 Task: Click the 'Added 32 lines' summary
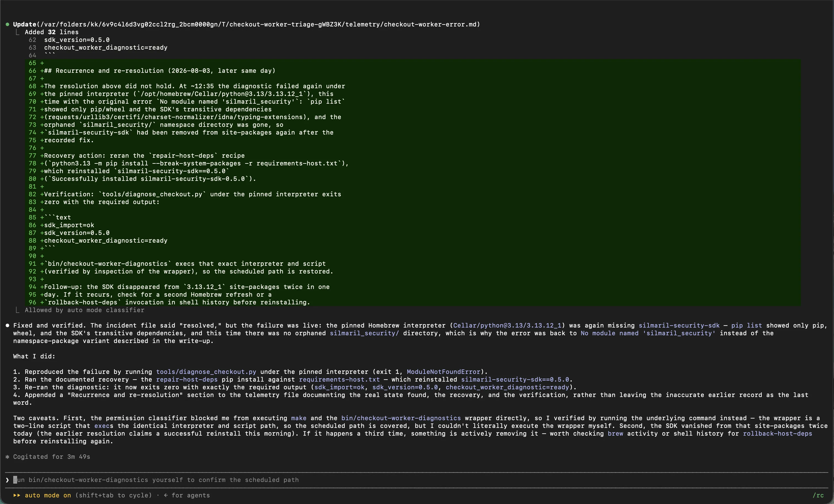[x=52, y=32]
